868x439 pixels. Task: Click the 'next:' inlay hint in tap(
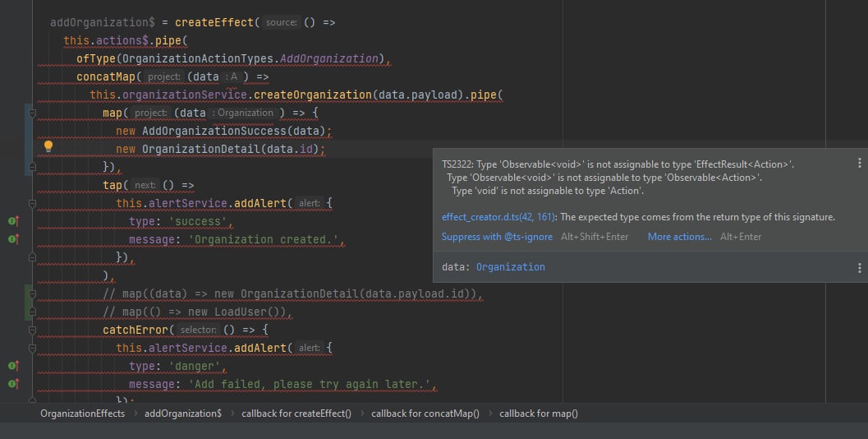tap(145, 185)
